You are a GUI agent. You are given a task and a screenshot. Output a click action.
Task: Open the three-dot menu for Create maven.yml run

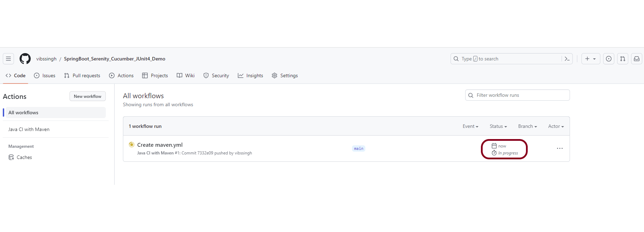[560, 148]
